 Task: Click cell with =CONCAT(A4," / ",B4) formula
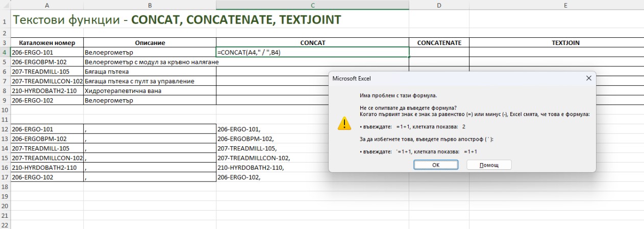pos(312,52)
